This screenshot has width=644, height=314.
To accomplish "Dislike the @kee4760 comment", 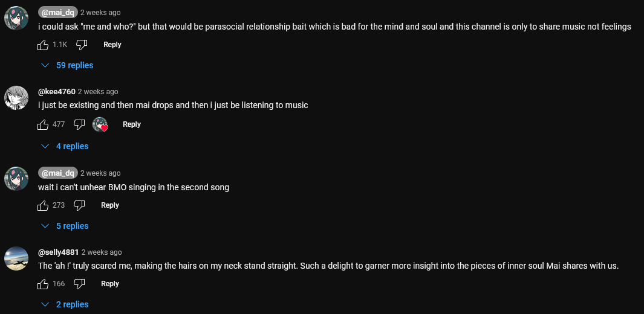I will 79,124.
